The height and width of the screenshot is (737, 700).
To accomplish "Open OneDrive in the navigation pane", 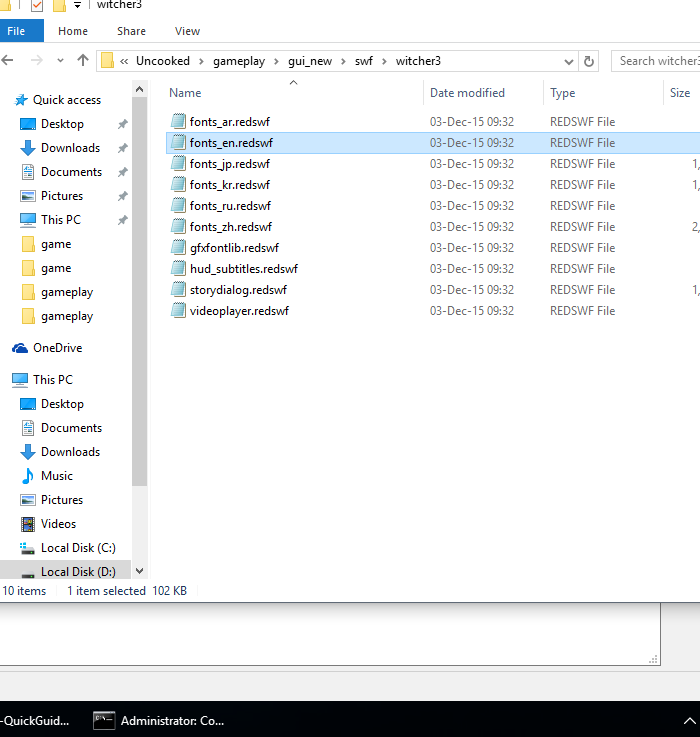I will (57, 348).
